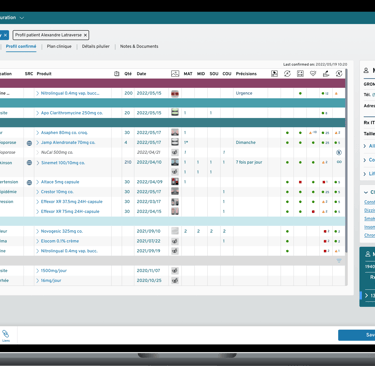Open the dropdown chevron in top teal bar
The width and height of the screenshot is (375, 366).
click(x=22, y=18)
